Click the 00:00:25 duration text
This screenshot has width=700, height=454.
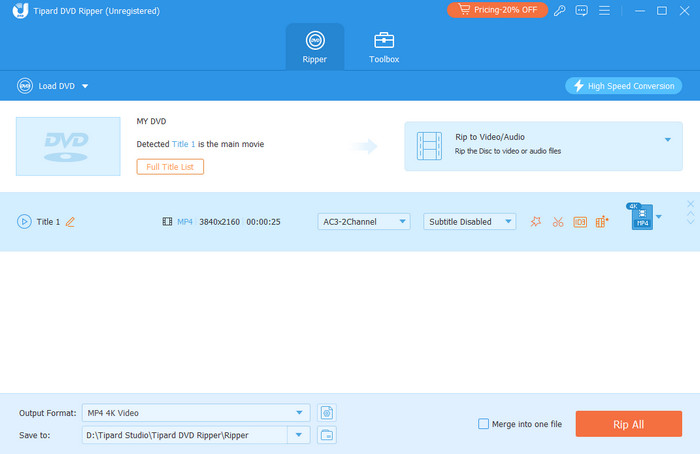click(x=263, y=222)
